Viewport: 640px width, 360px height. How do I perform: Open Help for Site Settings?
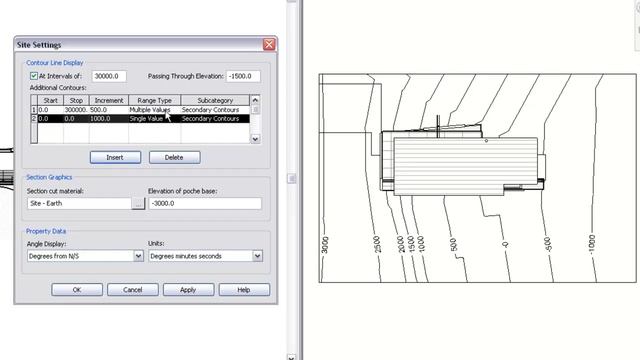click(244, 290)
